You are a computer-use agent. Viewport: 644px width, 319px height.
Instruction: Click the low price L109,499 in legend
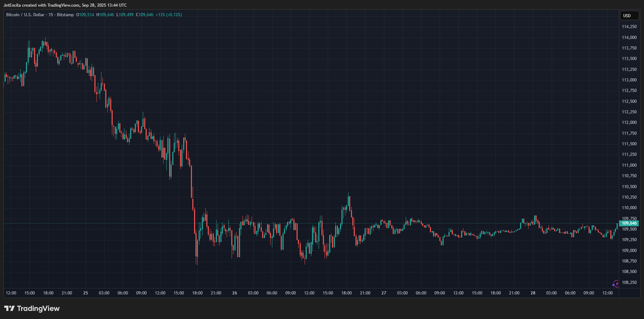125,15
